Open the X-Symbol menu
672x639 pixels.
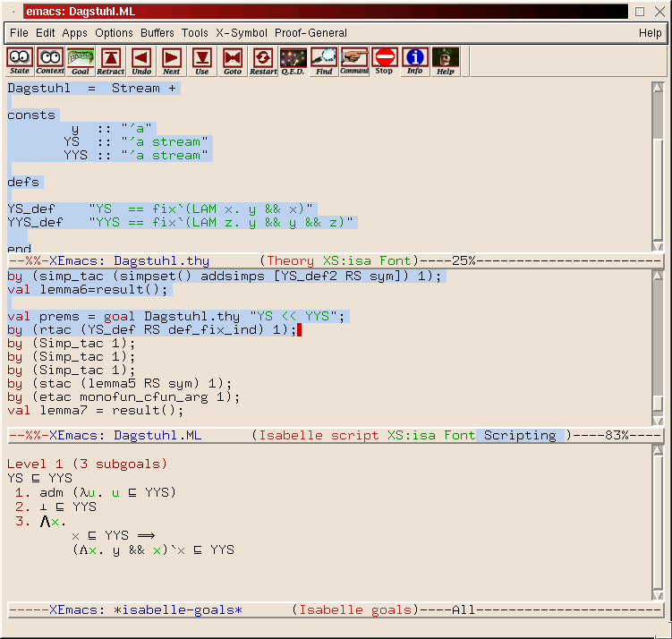click(242, 33)
